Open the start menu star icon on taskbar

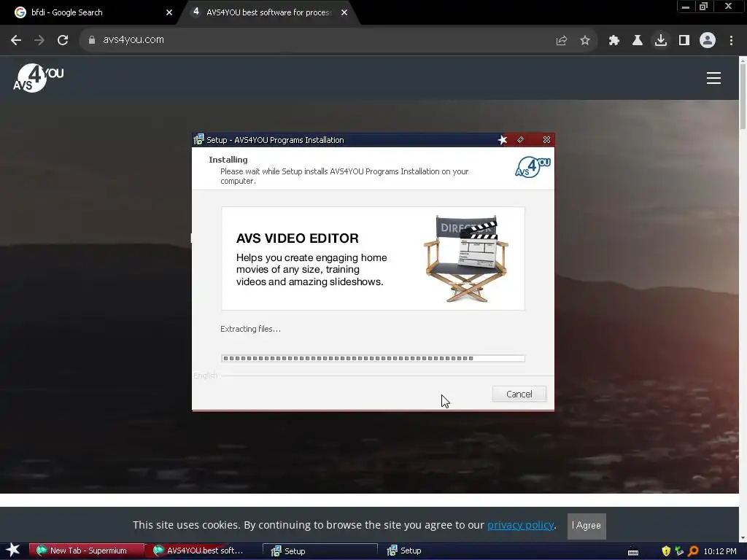coord(13,550)
